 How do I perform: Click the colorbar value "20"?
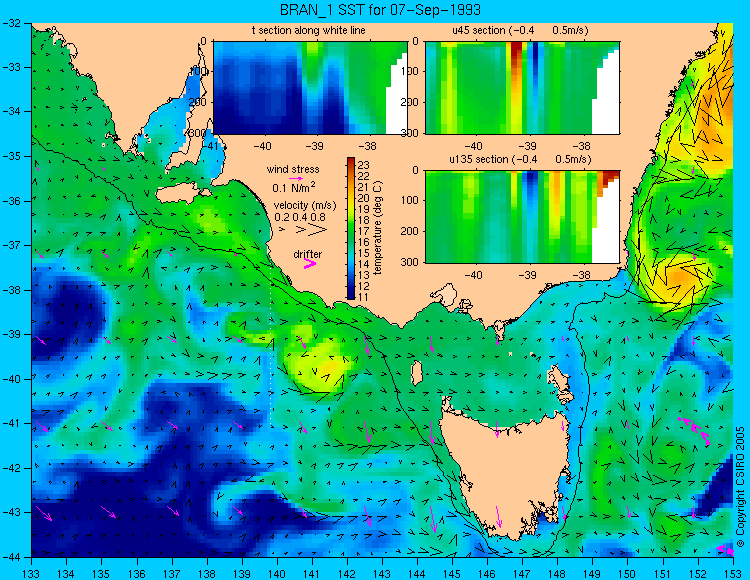[x=364, y=198]
